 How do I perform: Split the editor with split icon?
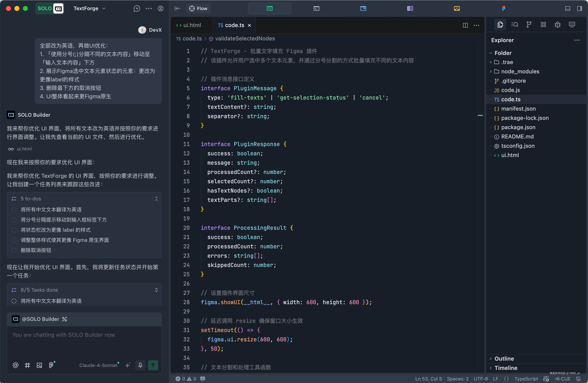[x=465, y=25]
